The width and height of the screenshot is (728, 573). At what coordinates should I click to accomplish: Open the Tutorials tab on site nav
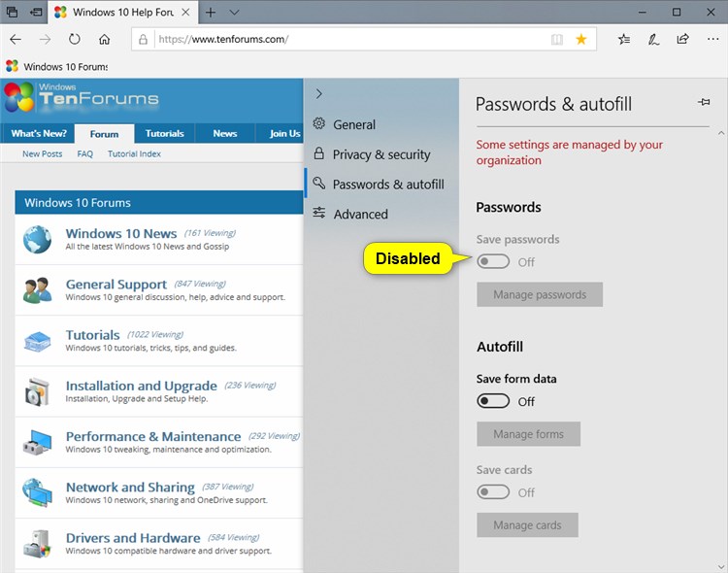tap(164, 134)
